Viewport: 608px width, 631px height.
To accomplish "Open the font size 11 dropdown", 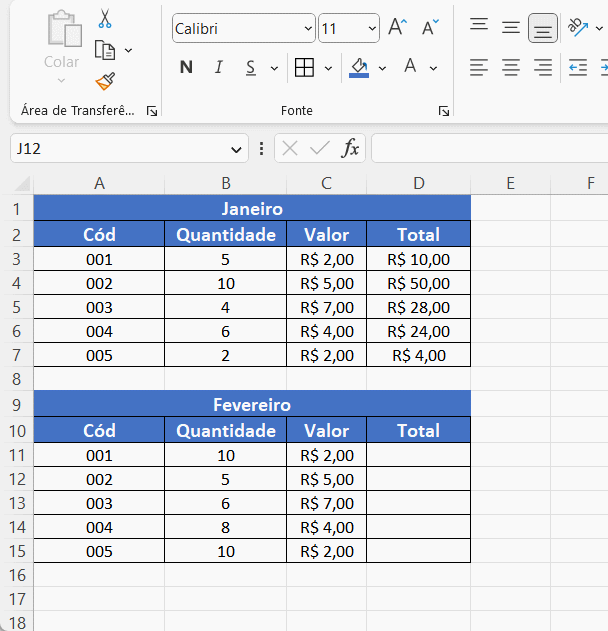I will point(372,29).
